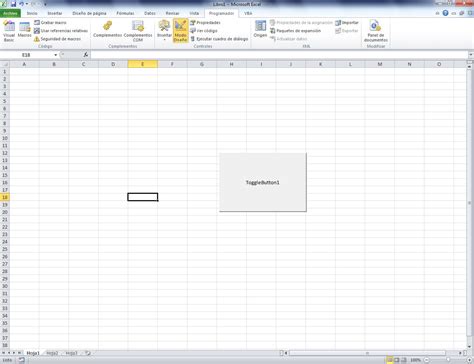Expand the Name Box dropdown arrow
The width and height of the screenshot is (474, 364).
point(55,55)
